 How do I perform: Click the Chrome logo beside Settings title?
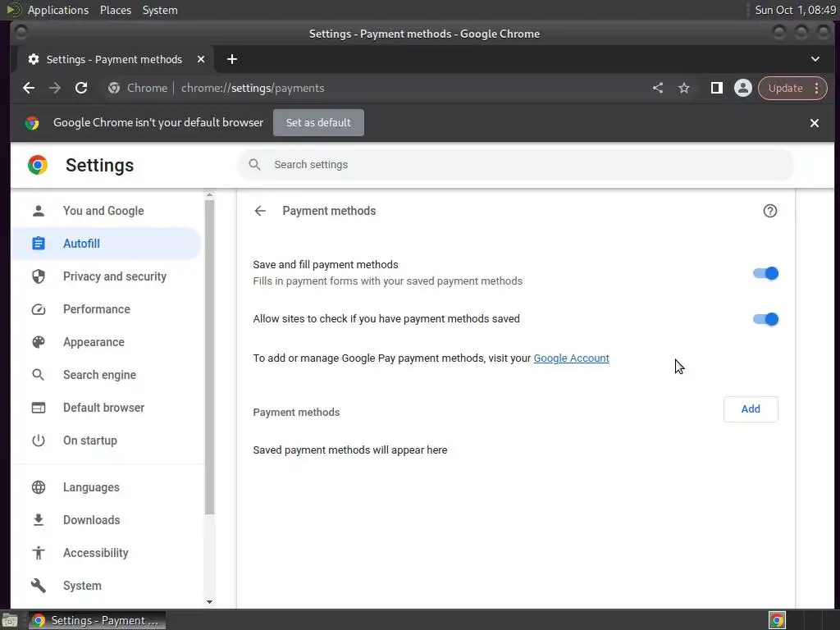click(38, 165)
